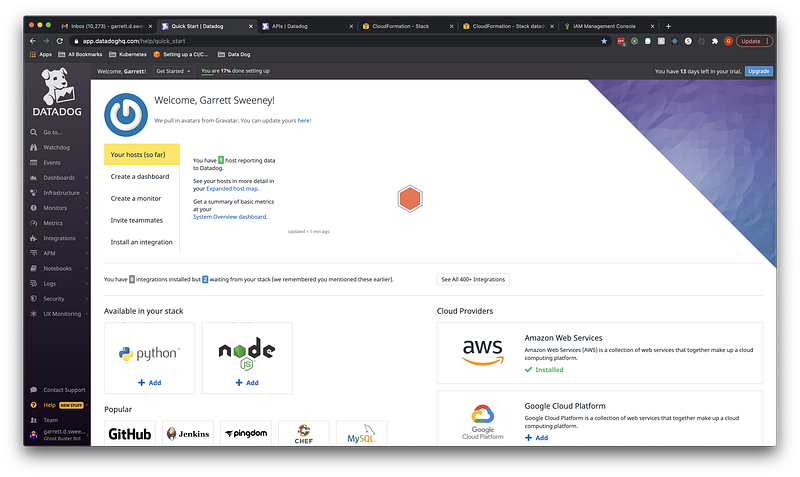Viewport: 800px width, 477px height.
Task: Open the Jenkins integration tile
Action: coord(188,434)
